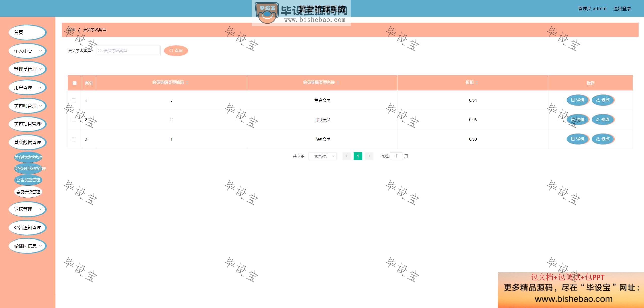Click the 白银会员 name cell
This screenshot has height=308, width=644.
322,120
